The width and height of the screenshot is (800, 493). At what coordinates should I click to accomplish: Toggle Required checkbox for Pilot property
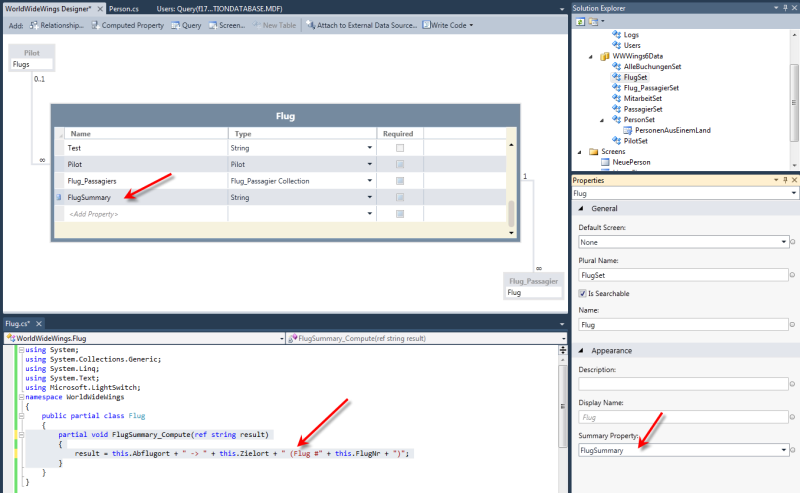point(400,164)
